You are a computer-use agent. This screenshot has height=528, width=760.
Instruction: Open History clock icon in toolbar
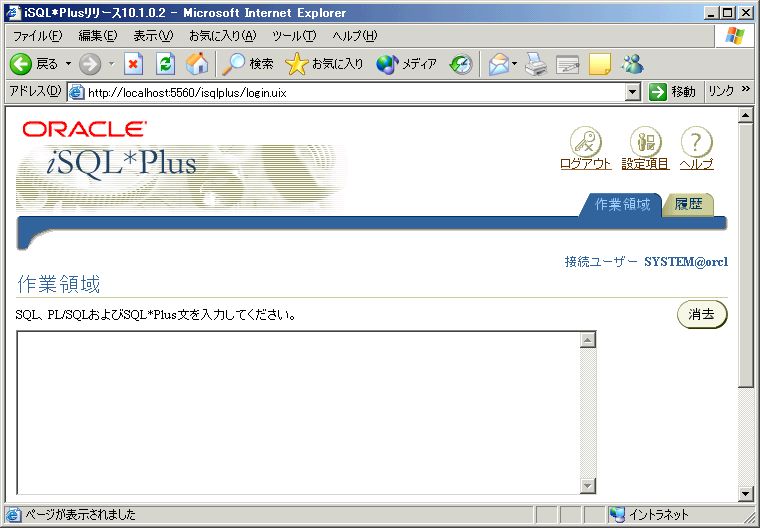coord(460,64)
